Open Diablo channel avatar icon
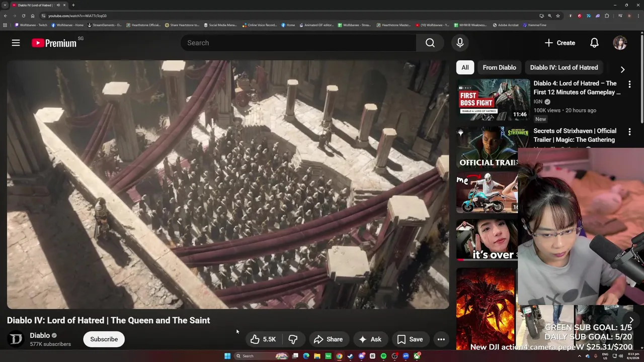Viewport: 644px width, 362px height. pyautogui.click(x=16, y=339)
